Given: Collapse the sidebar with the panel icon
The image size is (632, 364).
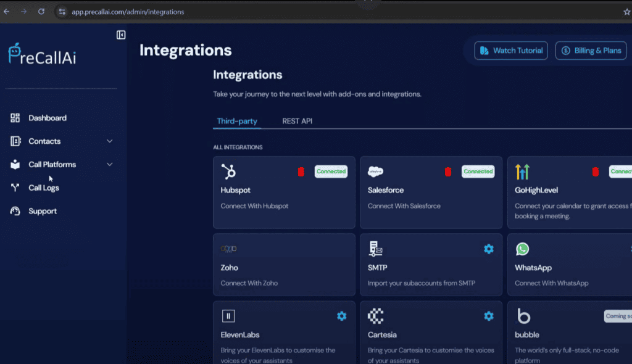Looking at the screenshot, I should 121,35.
